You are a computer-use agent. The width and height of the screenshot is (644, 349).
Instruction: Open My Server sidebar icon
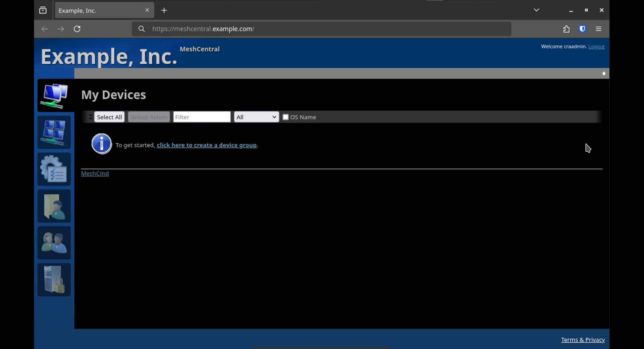54,280
